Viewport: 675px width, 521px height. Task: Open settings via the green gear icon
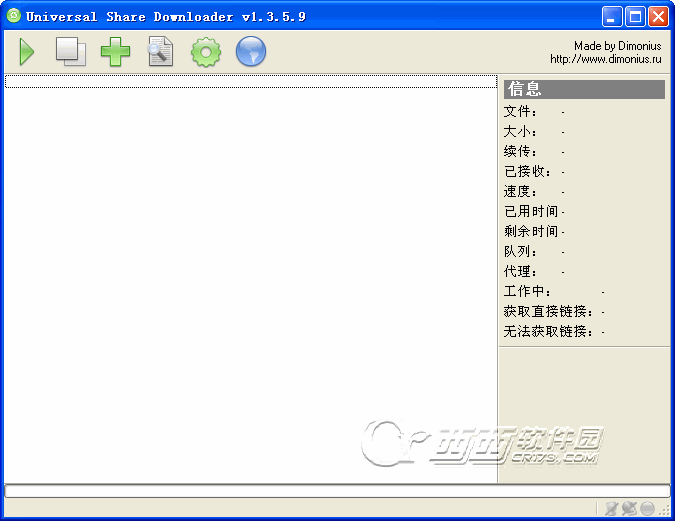[x=206, y=52]
